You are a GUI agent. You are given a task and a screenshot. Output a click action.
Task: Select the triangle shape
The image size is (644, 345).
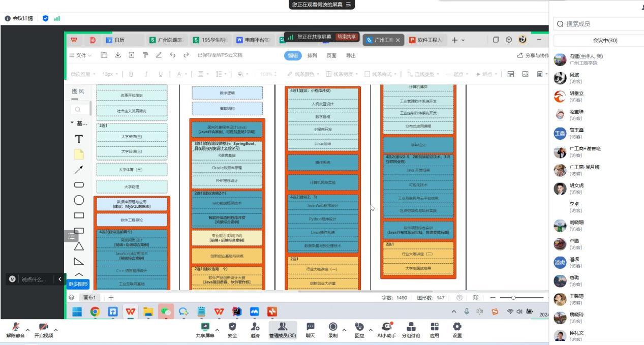tap(79, 246)
